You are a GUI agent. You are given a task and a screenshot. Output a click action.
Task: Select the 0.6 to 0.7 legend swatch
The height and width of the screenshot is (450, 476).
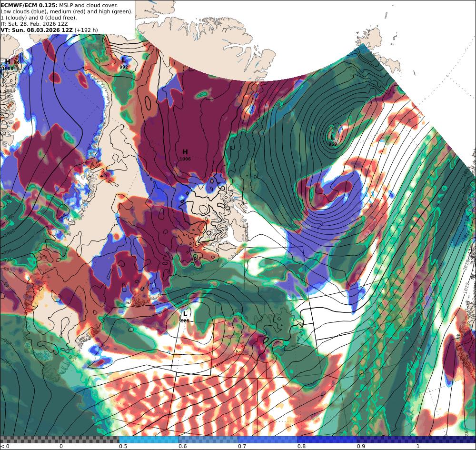tap(208, 440)
